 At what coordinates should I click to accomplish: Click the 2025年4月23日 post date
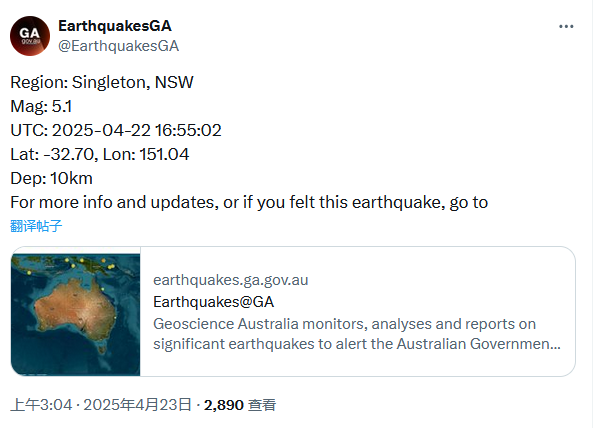pos(137,405)
